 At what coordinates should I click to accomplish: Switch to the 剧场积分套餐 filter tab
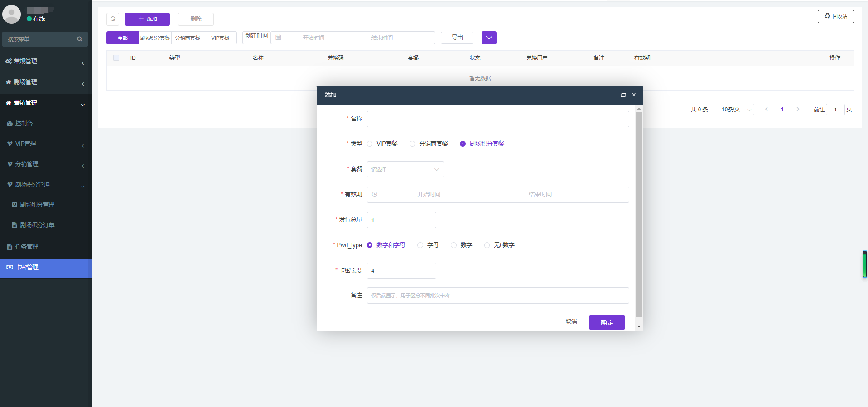point(155,38)
